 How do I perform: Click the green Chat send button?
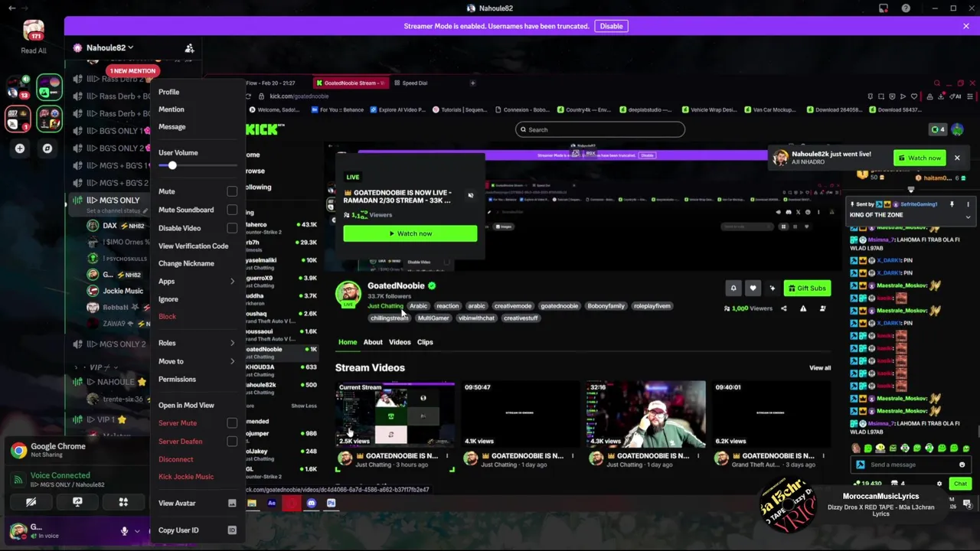click(960, 484)
